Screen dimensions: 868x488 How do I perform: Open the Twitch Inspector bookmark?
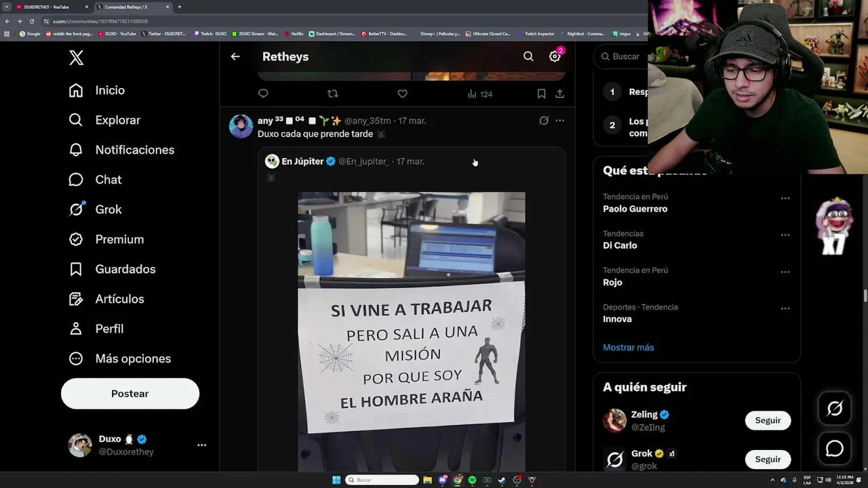537,33
